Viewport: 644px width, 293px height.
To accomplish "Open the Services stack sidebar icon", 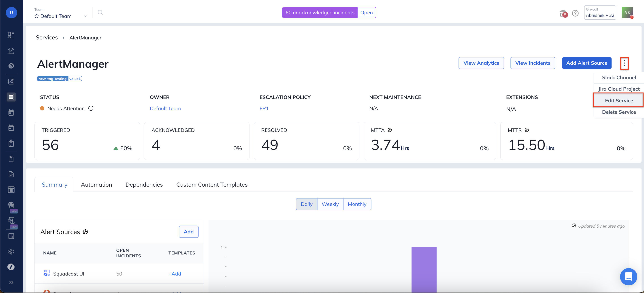I will [x=11, y=97].
